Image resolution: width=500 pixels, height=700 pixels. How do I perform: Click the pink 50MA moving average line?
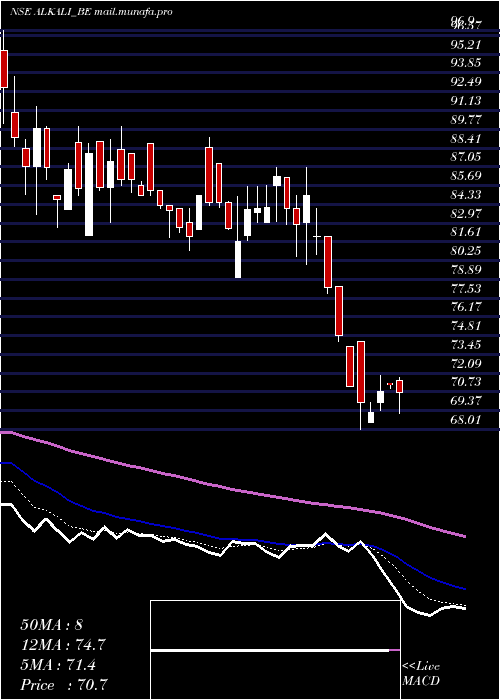coord(232,490)
